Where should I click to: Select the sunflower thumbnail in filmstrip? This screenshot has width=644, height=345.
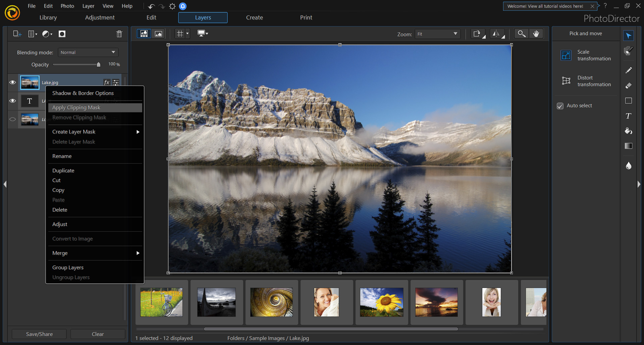coord(381,302)
